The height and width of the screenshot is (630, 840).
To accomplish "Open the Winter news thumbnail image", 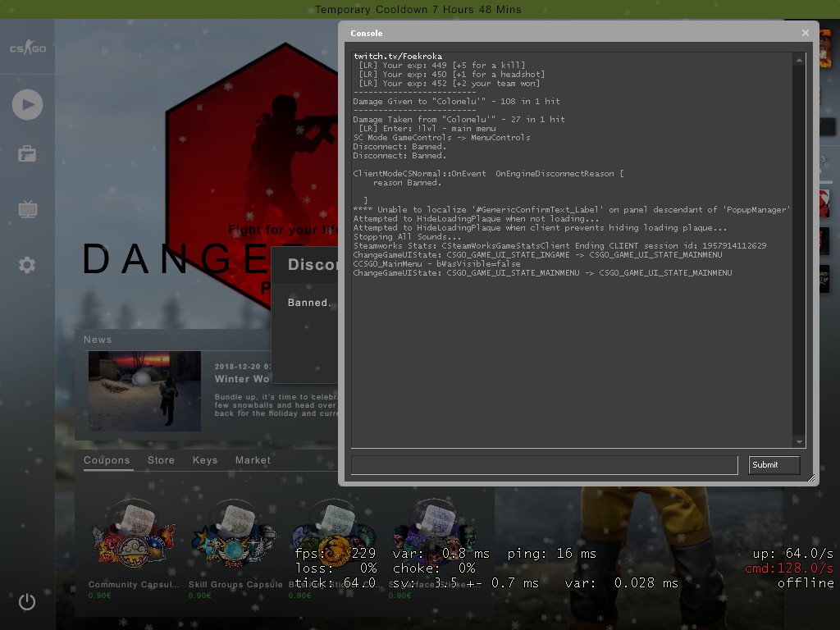I will [x=144, y=391].
